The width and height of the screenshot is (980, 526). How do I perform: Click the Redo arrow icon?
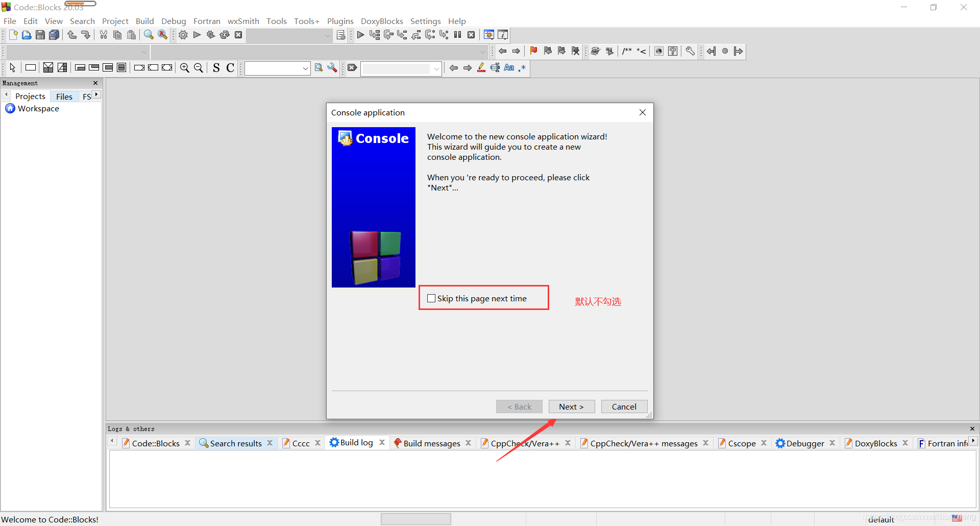pyautogui.click(x=86, y=35)
